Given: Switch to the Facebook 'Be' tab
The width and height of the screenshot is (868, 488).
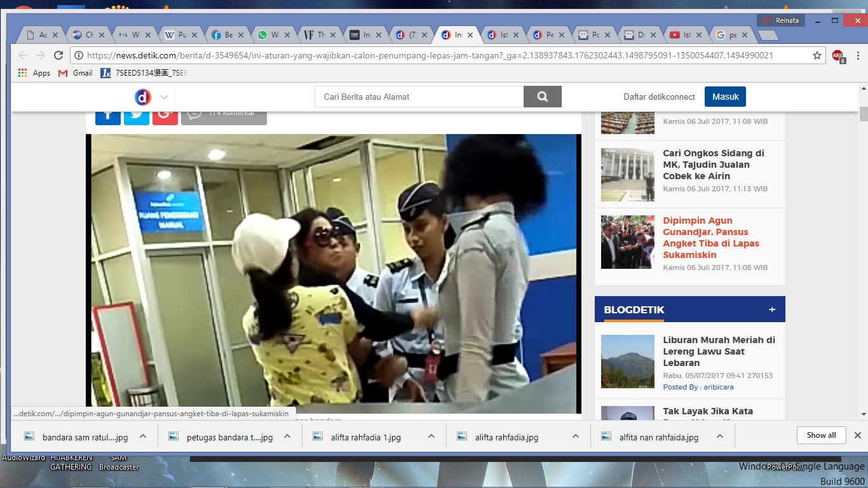Looking at the screenshot, I should click(x=227, y=35).
